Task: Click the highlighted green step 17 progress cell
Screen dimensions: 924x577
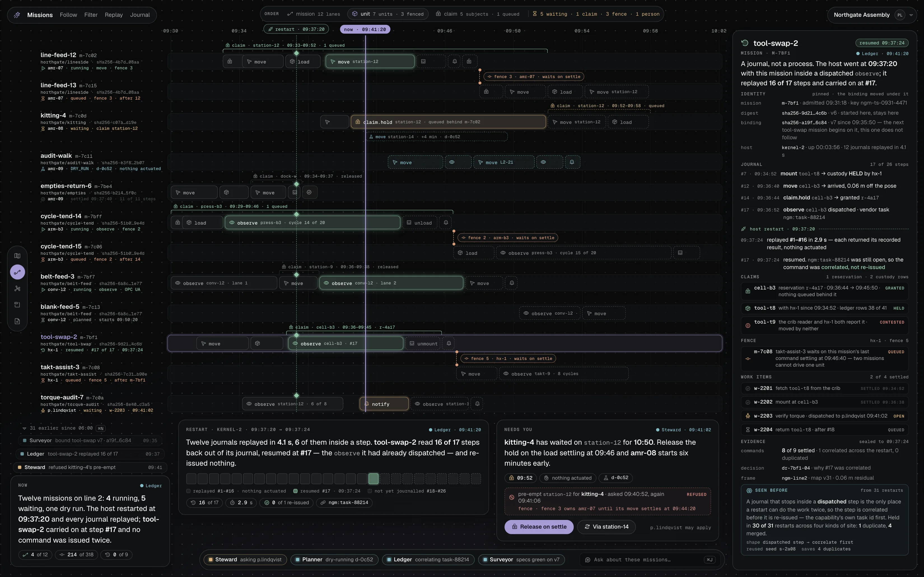Action: (373, 479)
